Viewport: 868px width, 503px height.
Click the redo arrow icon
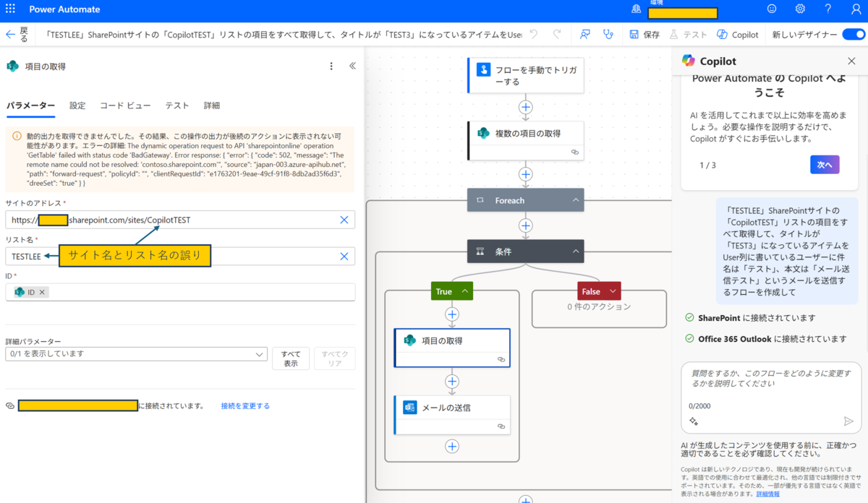pyautogui.click(x=558, y=34)
